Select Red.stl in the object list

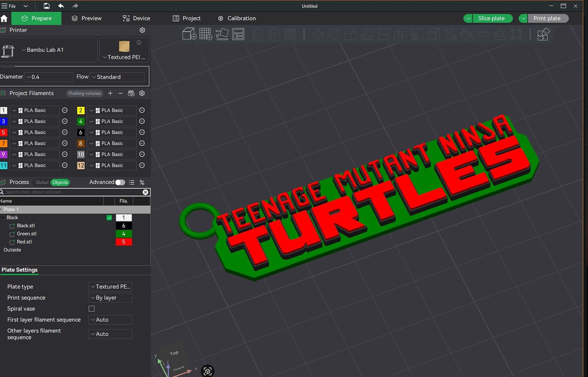24,242
